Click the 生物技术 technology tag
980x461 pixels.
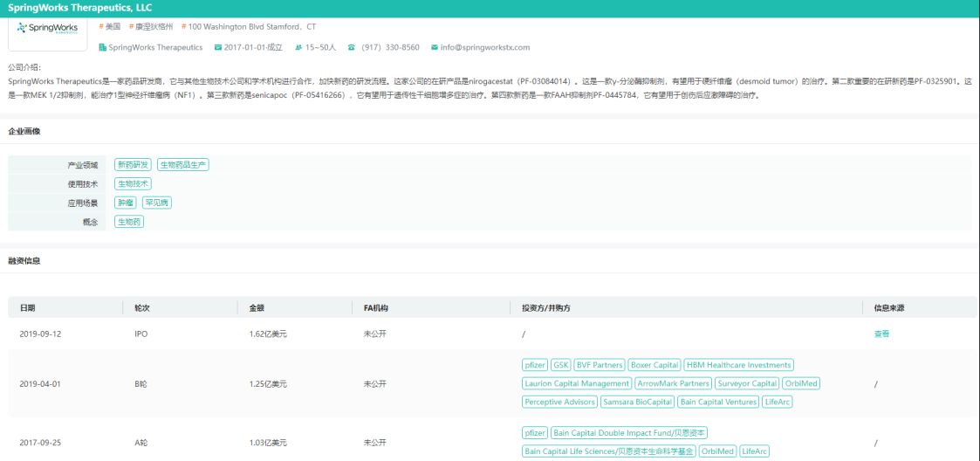click(133, 183)
